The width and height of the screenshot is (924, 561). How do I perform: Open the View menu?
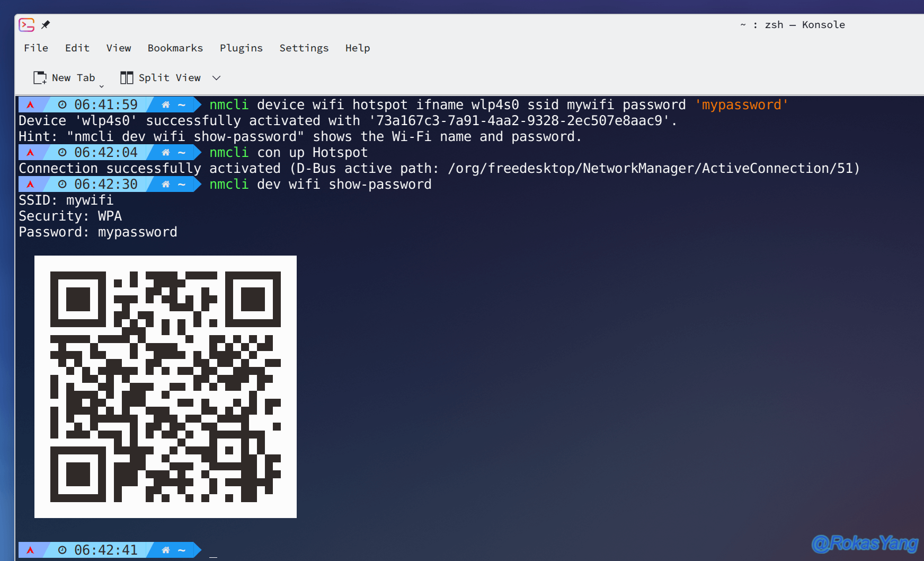(x=119, y=48)
